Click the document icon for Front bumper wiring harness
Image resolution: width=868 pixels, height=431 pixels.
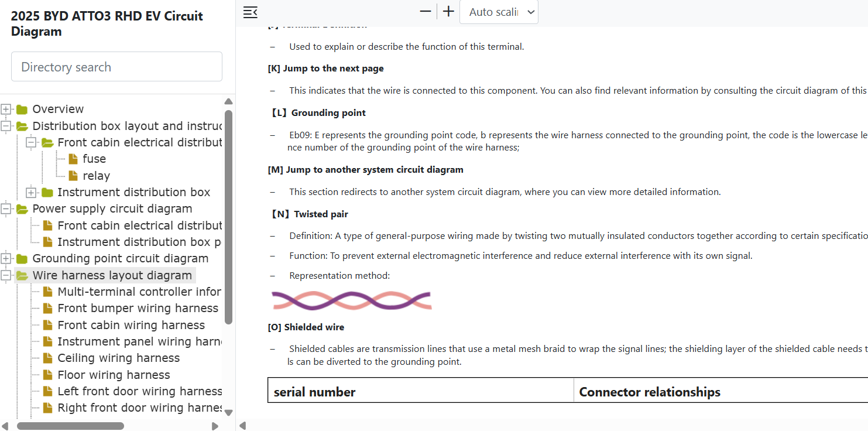coord(48,308)
